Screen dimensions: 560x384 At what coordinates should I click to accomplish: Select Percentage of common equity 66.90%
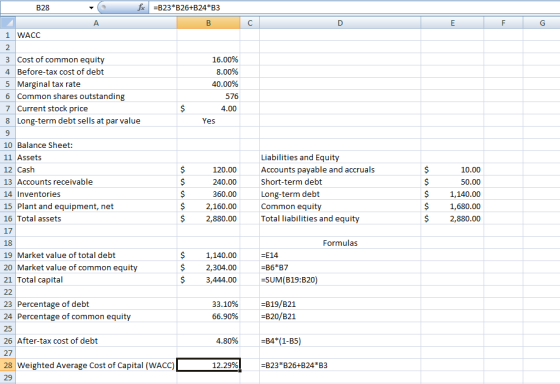[208, 316]
